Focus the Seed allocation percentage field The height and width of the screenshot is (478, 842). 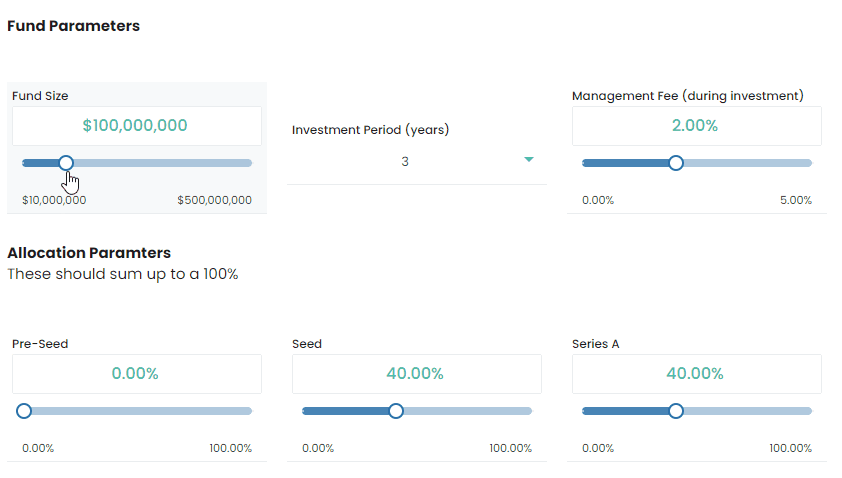click(x=416, y=374)
